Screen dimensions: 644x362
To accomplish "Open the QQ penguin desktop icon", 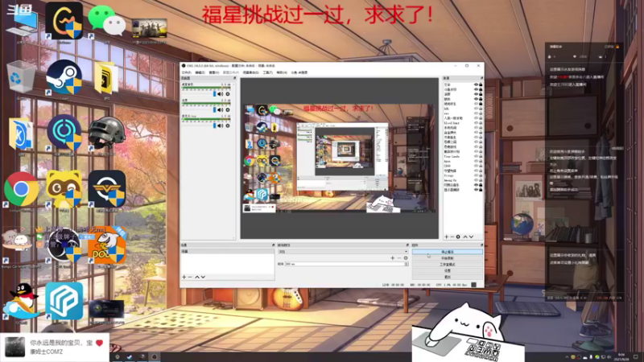I will coord(22,301).
